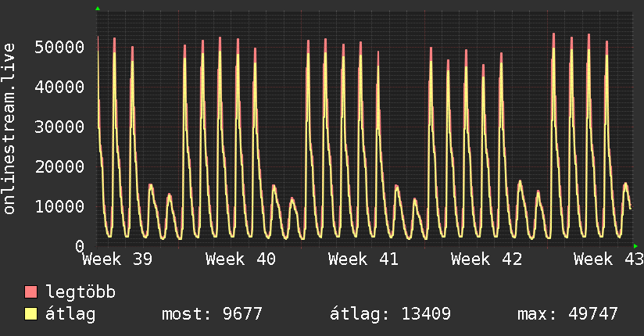Click the max: 49747 statistic
This screenshot has height=336, width=644.
click(567, 314)
